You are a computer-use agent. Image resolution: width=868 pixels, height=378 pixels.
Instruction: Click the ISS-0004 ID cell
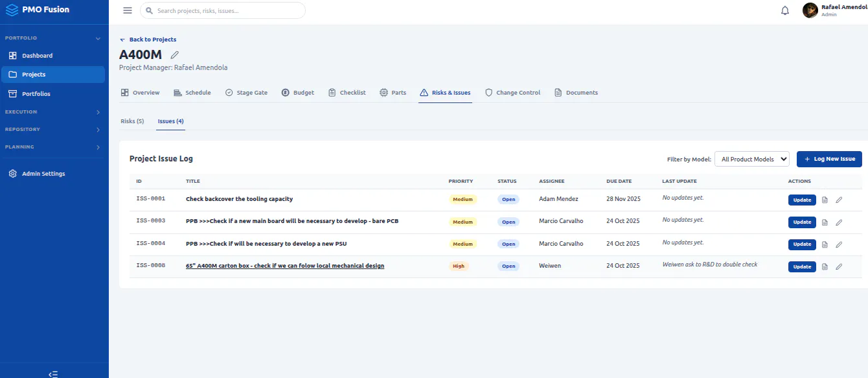click(151, 244)
